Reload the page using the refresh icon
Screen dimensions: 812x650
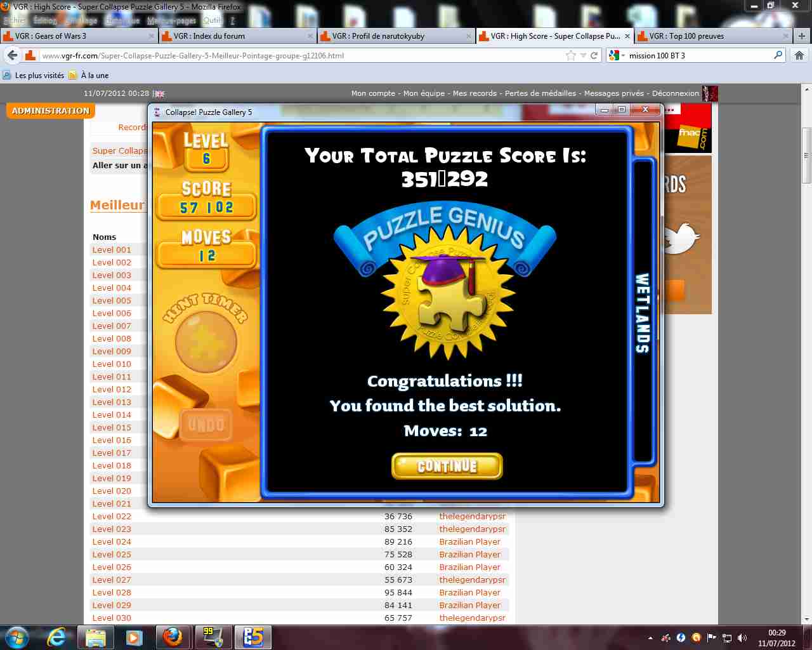[594, 56]
